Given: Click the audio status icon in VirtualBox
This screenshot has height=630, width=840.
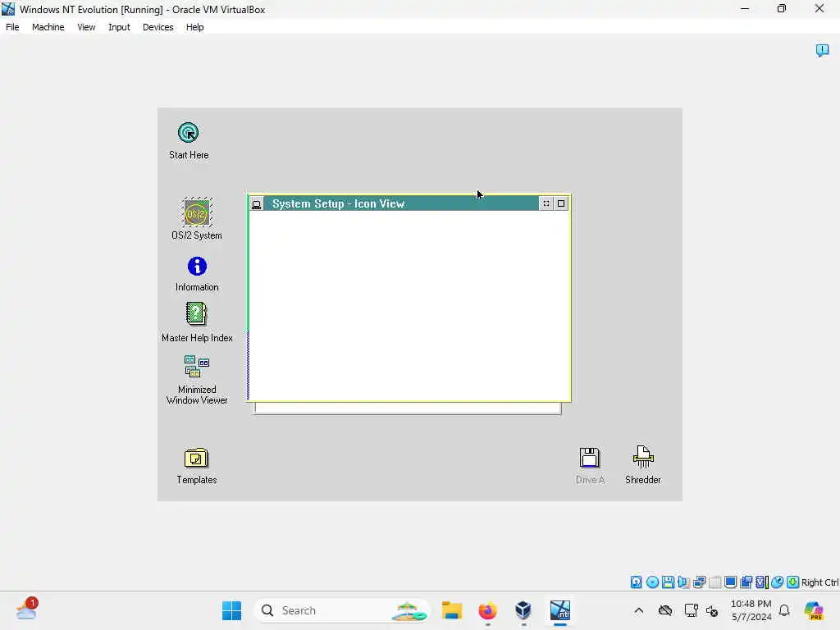Looking at the screenshot, I should coord(683,582).
